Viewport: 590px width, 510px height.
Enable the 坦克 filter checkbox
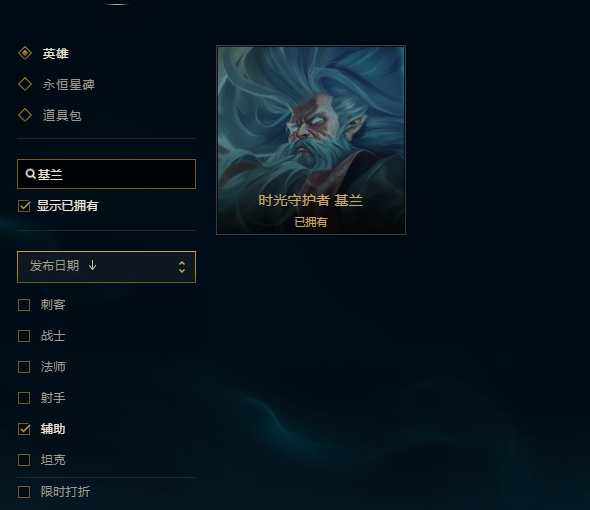(24, 460)
